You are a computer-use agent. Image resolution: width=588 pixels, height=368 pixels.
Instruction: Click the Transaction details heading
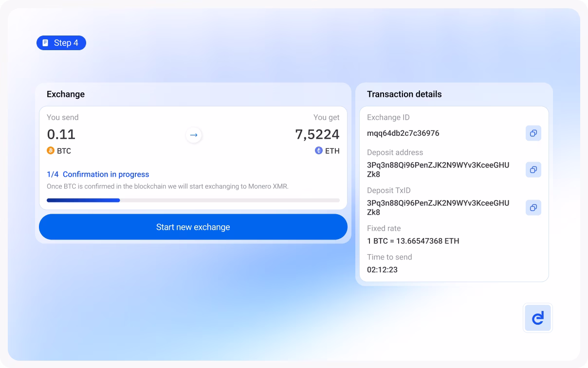[x=404, y=94]
